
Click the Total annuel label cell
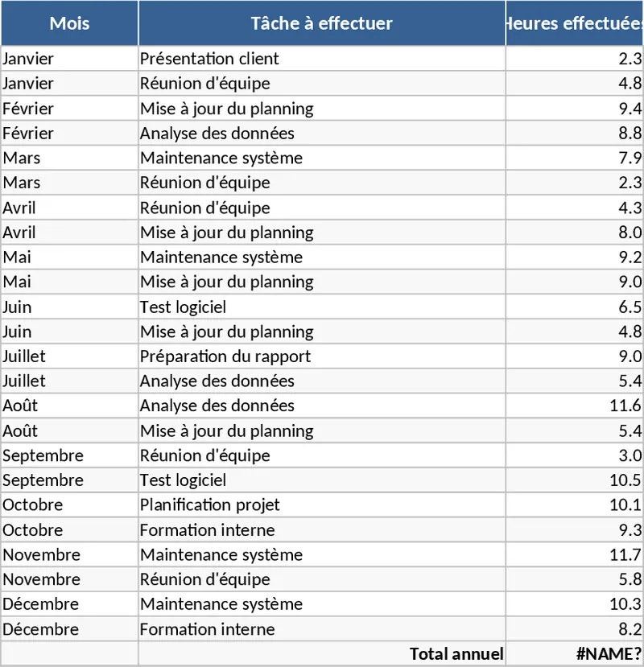coord(321,653)
